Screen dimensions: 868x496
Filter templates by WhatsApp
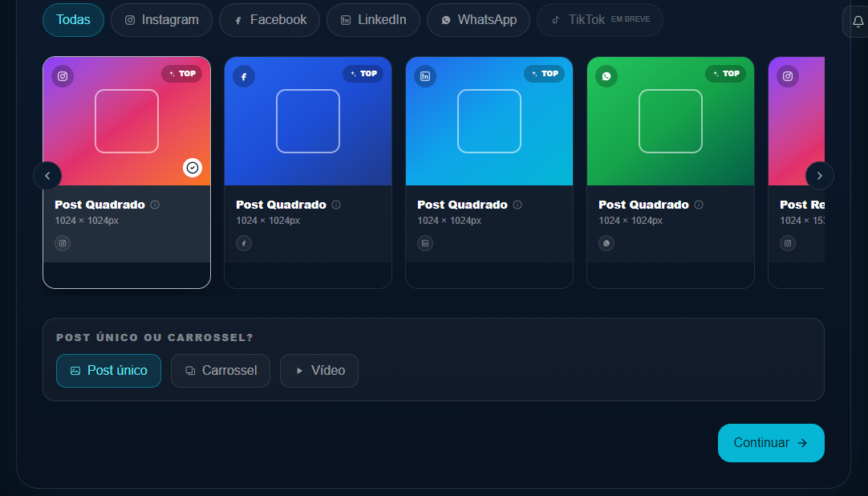click(x=478, y=20)
